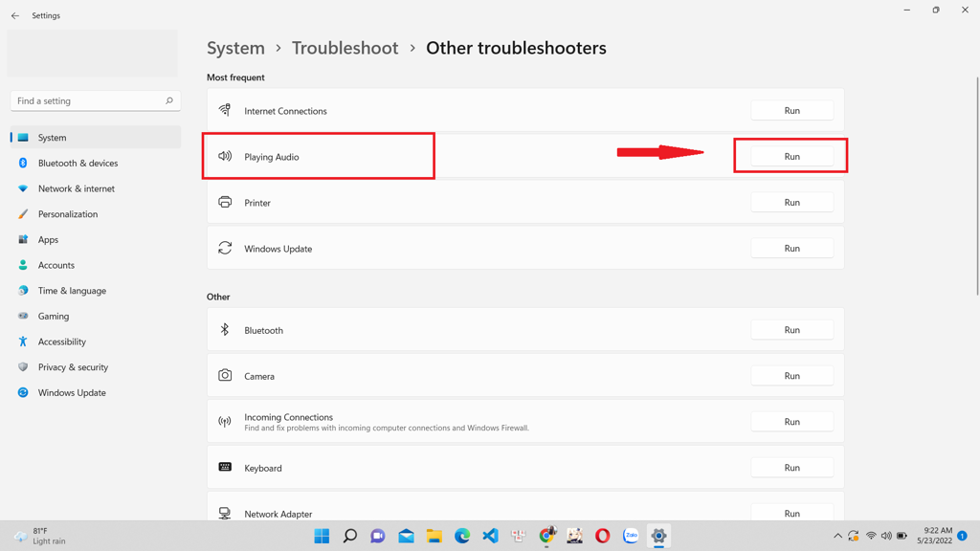Run the Playing Audio troubleshooter
This screenshot has height=551, width=980.
[791, 156]
